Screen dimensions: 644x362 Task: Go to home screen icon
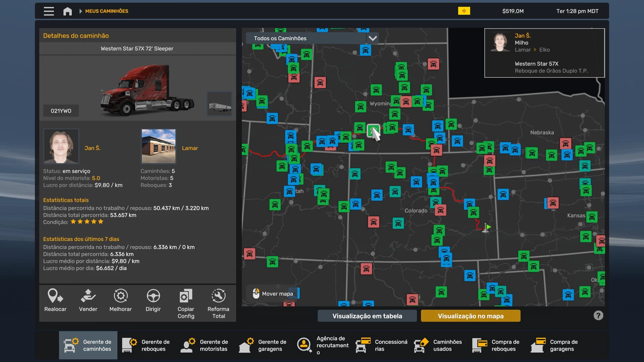point(67,11)
